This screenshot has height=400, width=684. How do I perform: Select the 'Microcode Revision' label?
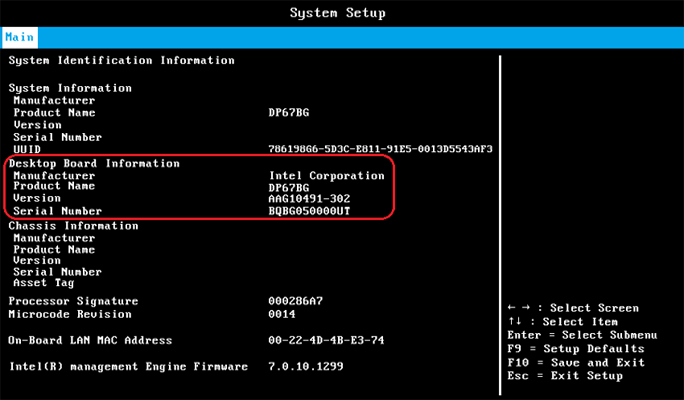(x=70, y=315)
